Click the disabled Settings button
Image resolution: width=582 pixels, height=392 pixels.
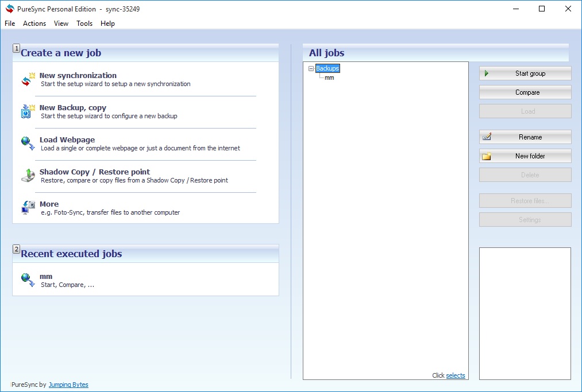(x=525, y=220)
